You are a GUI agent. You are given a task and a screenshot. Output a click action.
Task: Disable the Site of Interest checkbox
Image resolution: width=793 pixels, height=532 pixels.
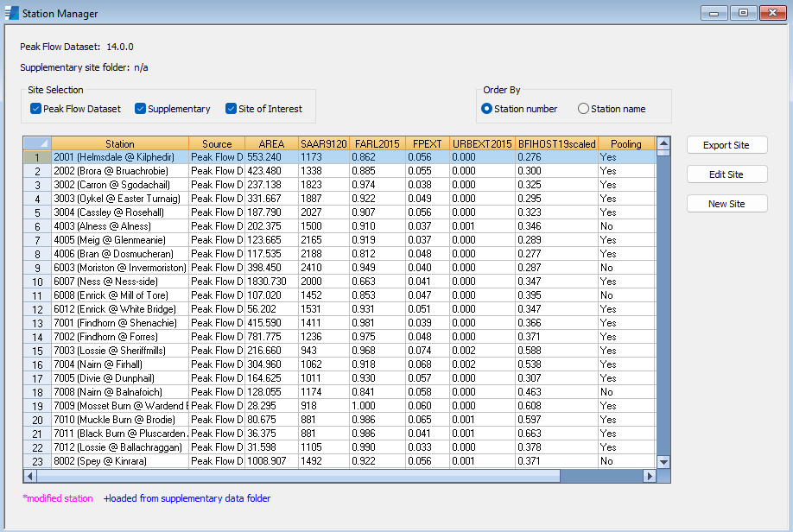tap(231, 109)
